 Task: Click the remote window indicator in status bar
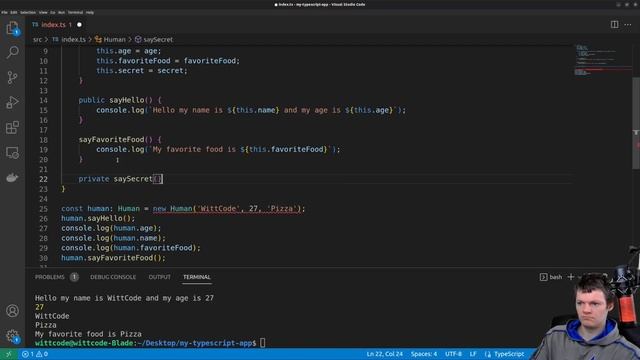coord(9,354)
